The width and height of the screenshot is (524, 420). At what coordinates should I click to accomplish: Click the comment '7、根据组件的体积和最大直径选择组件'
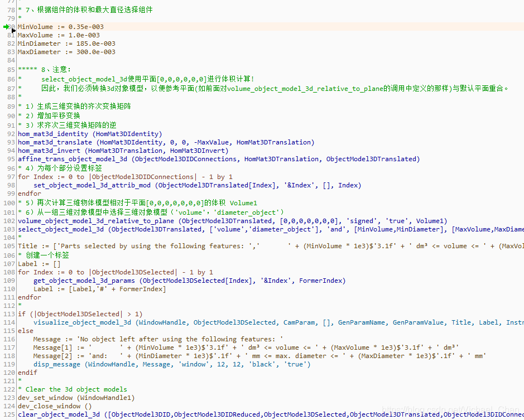tap(85, 9)
